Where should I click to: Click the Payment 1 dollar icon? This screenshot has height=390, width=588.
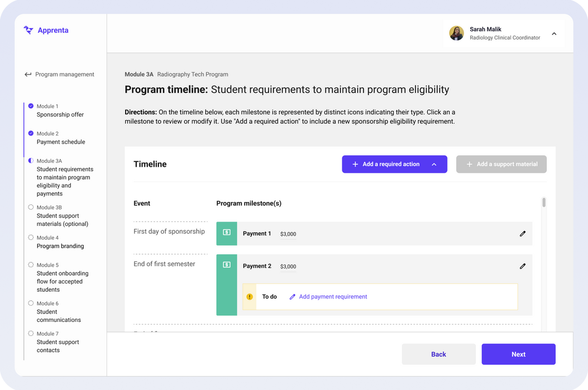click(227, 233)
